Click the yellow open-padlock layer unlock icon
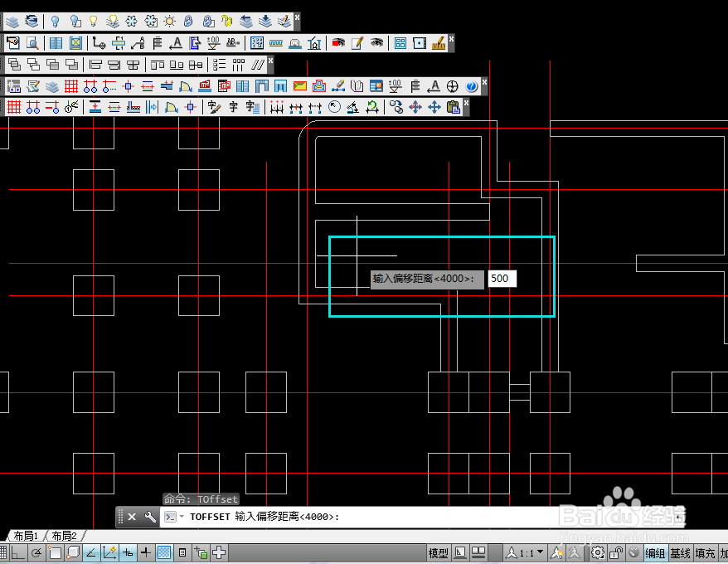Screen dimensions: 728x564 coord(226,22)
